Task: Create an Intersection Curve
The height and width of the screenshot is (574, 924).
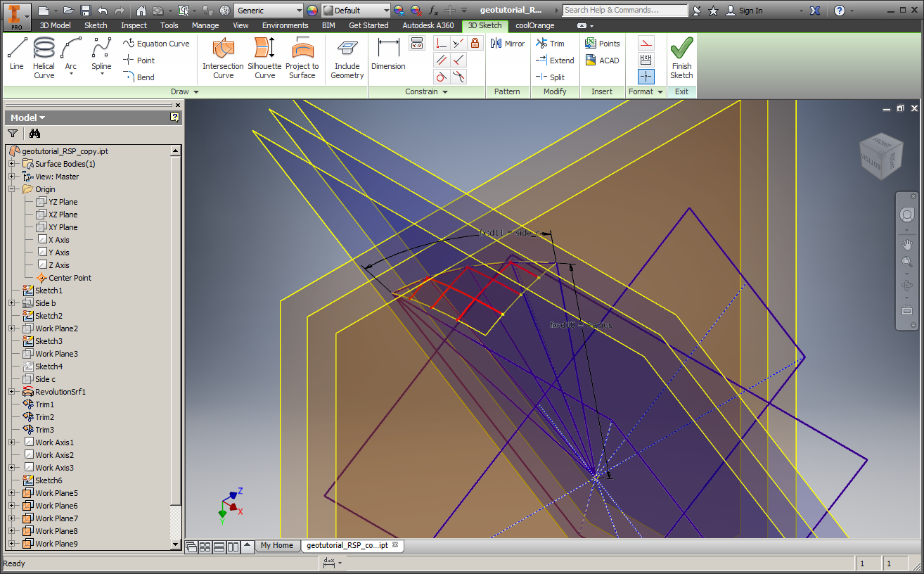Action: [x=223, y=58]
